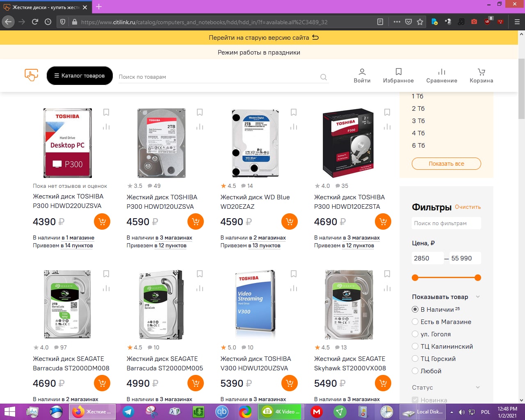Screen dimensions: 525x420
Task: Toggle reader view in address bar
Action: (x=380, y=22)
